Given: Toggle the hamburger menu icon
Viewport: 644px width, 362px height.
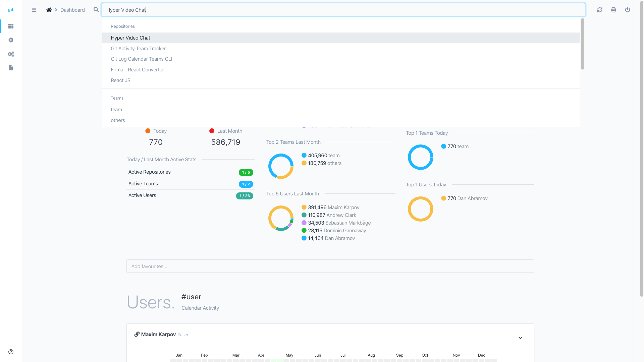Looking at the screenshot, I should 34,10.
